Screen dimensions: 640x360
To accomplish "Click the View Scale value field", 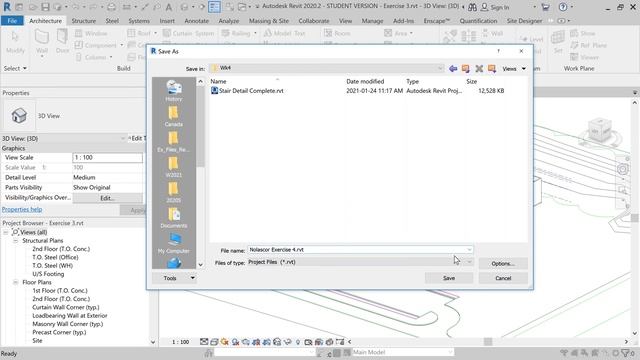I will coord(107,158).
